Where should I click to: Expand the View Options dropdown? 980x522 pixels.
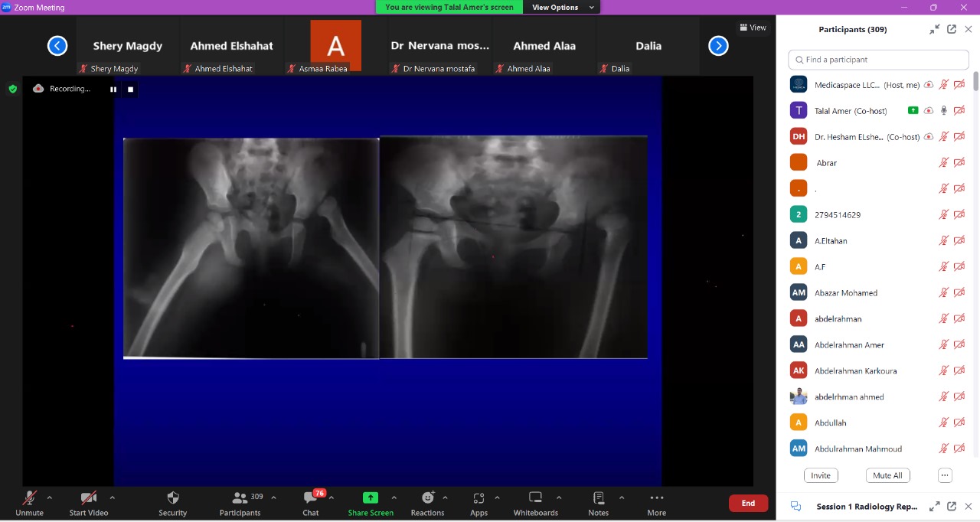pos(563,8)
